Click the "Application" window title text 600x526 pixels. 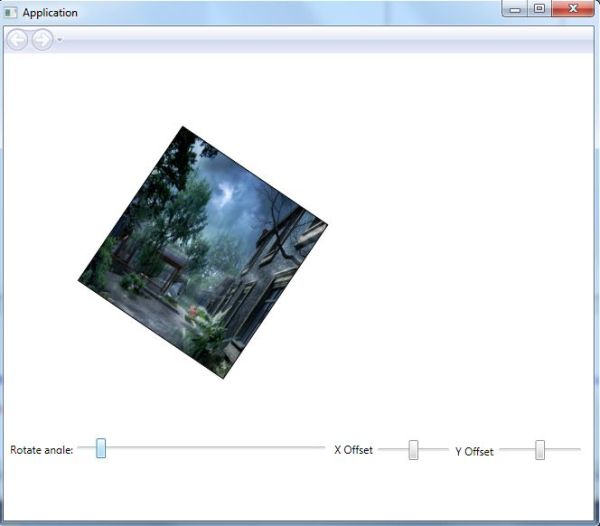coord(50,13)
